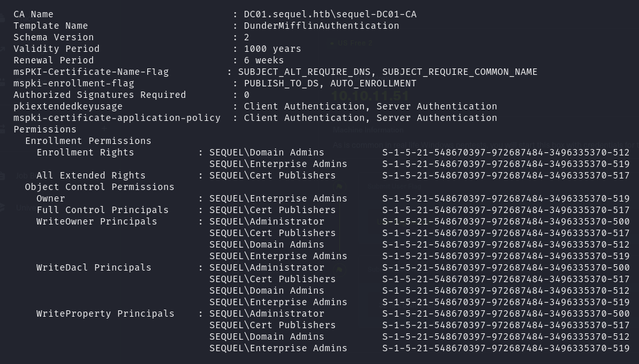Click the SUBJECT_REQUIRE_COMMON_NAME flag text
The width and height of the screenshot is (639, 364).
coord(459,72)
